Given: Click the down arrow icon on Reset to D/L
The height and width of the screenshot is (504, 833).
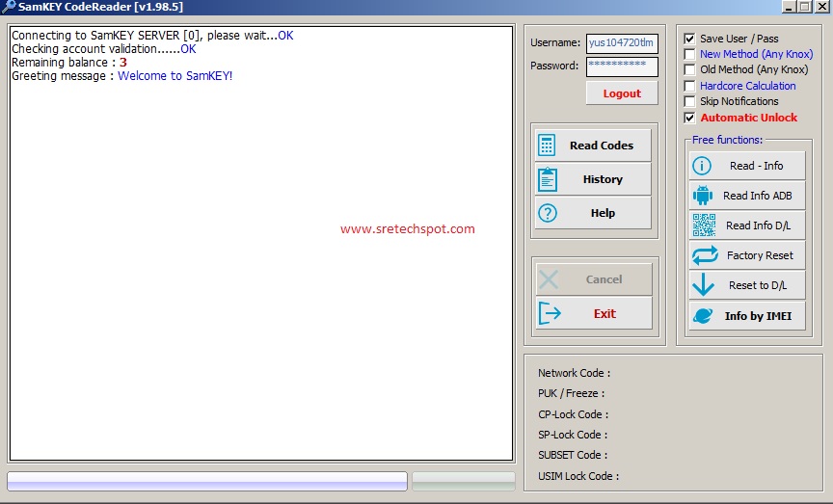Looking at the screenshot, I should coord(704,284).
